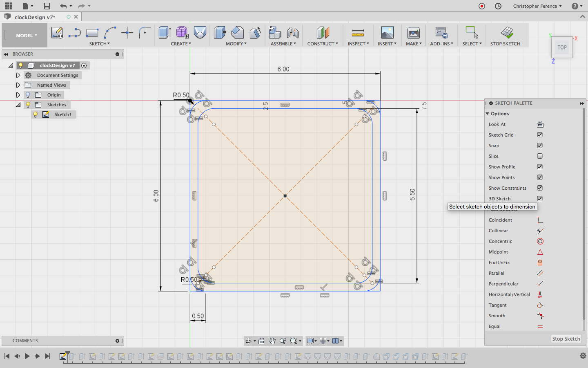Click the Measure icon under Inspect

pyautogui.click(x=358, y=33)
